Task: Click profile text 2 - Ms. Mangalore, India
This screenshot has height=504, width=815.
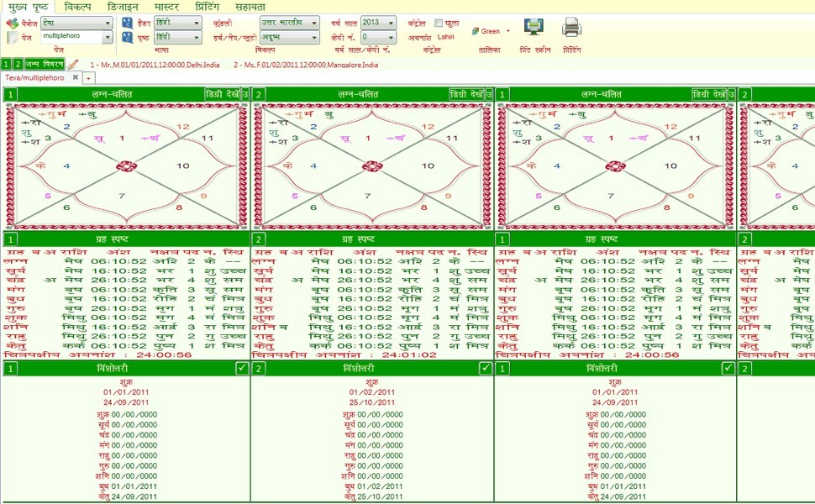Action: click(x=306, y=65)
